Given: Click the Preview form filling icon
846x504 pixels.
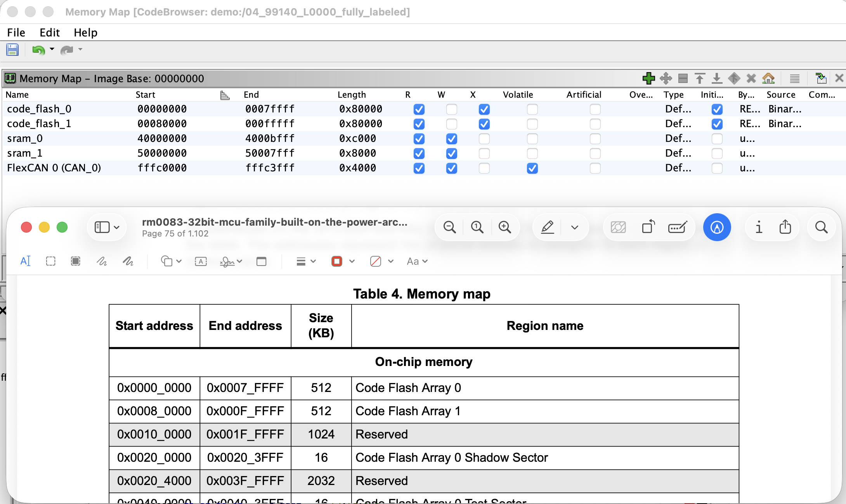Looking at the screenshot, I should [x=678, y=227].
